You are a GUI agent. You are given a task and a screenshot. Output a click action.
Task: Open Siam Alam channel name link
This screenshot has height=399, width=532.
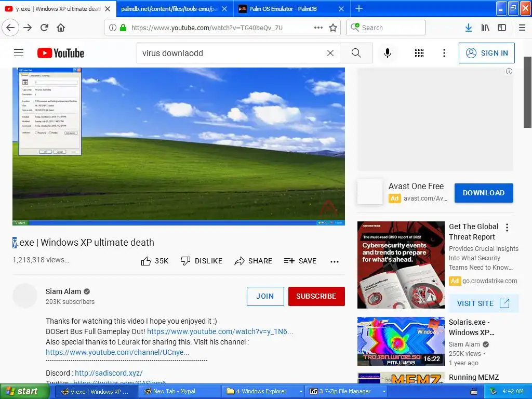[x=63, y=291]
